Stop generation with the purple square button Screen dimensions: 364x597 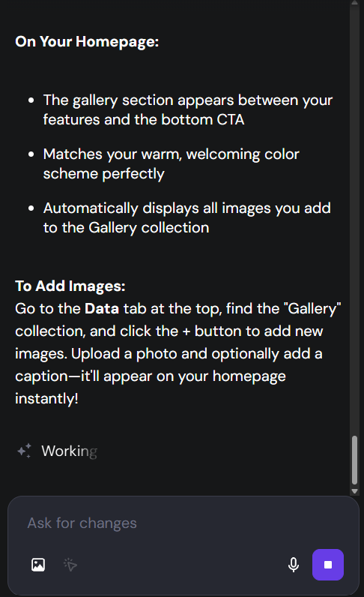pyautogui.click(x=328, y=565)
